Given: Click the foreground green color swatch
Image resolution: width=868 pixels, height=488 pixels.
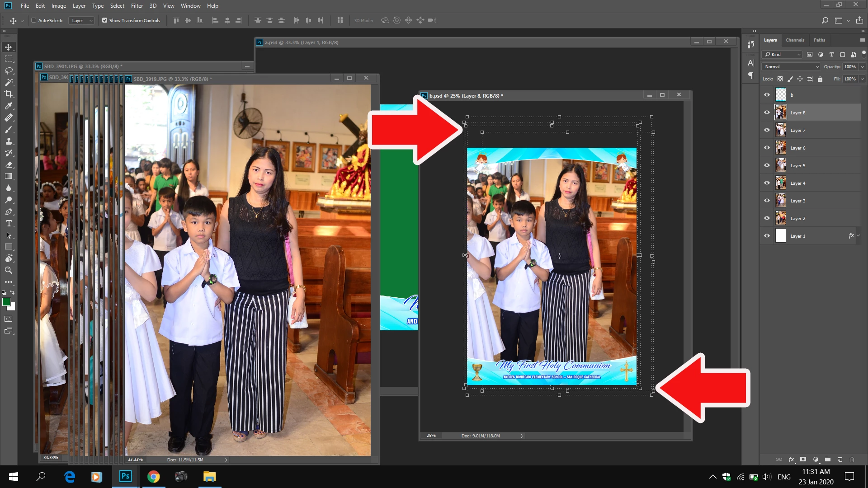Looking at the screenshot, I should point(6,302).
